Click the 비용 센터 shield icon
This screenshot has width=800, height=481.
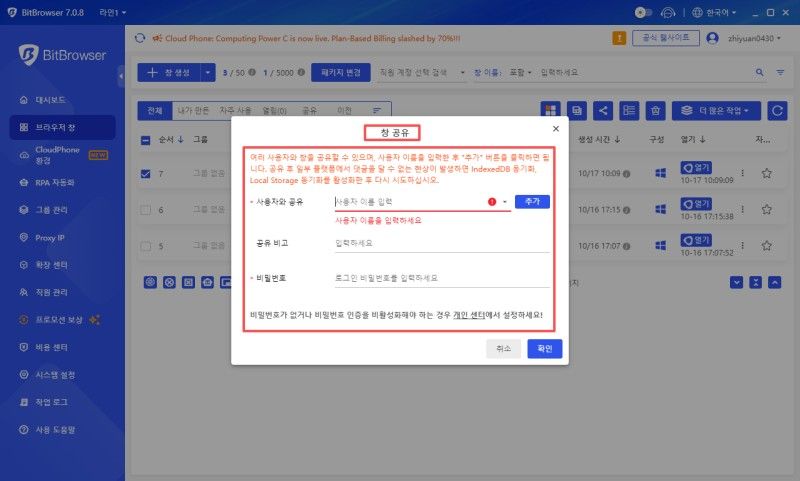coord(23,347)
